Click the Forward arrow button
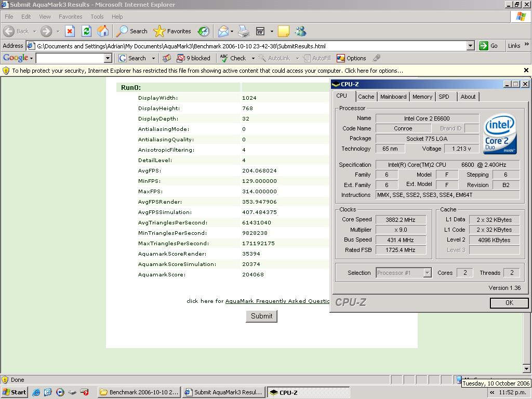 point(46,31)
